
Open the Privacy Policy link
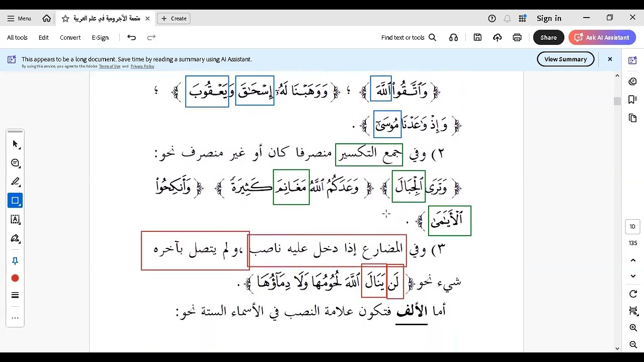click(x=142, y=66)
